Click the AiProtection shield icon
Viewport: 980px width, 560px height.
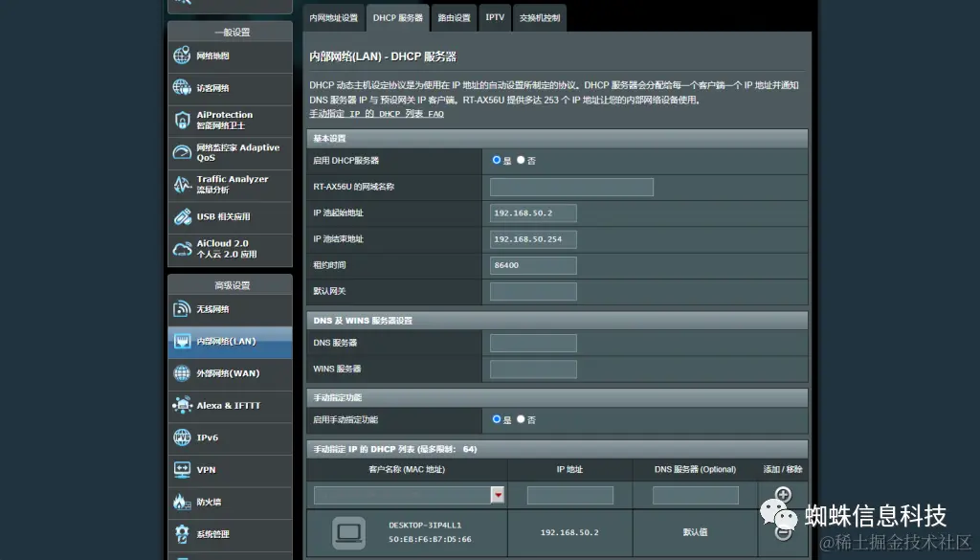(182, 120)
